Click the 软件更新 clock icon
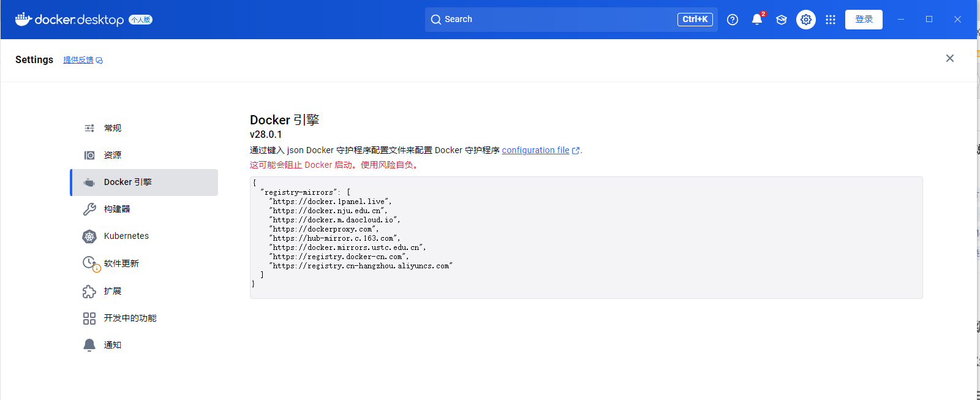Screen dimensions: 980x400 [x=91, y=263]
